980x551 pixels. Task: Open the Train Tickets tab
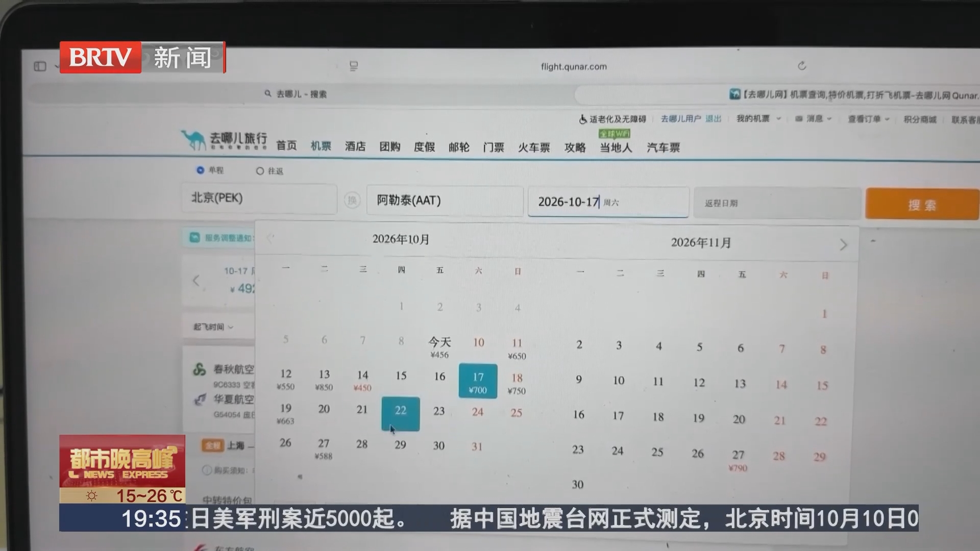pos(534,148)
